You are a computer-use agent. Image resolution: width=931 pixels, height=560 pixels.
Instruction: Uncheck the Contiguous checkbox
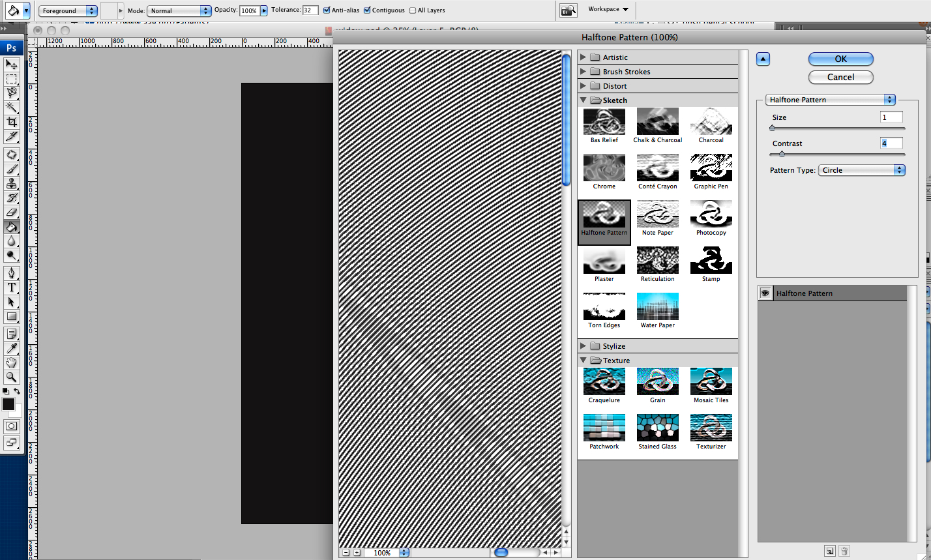pos(367,10)
